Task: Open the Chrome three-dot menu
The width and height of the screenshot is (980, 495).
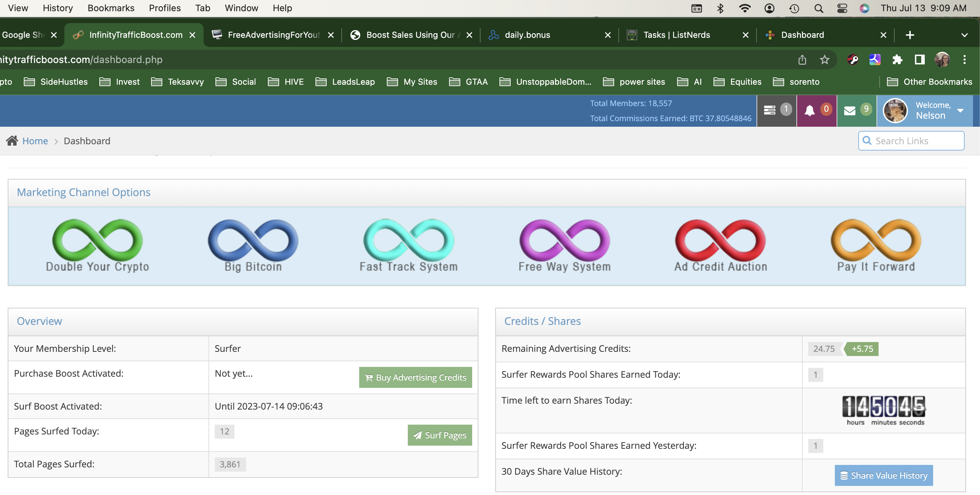Action: 964,60
